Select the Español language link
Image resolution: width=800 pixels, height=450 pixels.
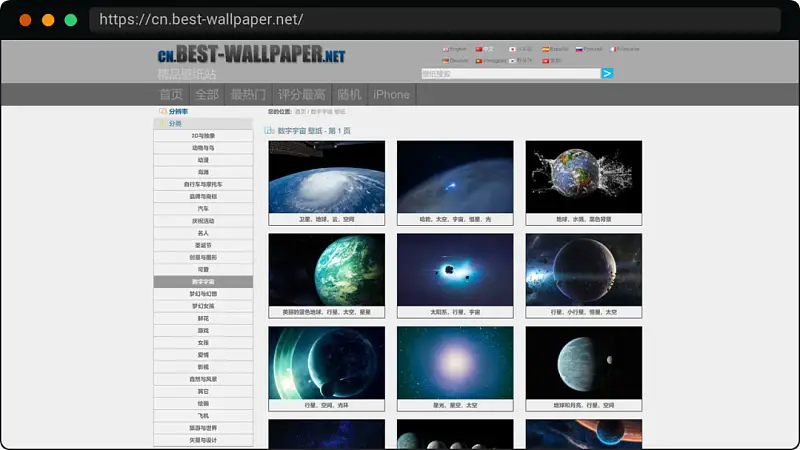[559, 49]
